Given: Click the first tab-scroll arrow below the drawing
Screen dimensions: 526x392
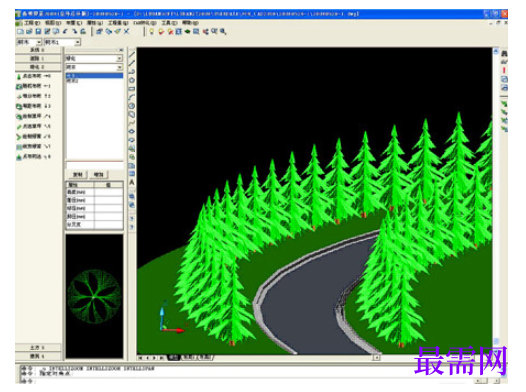Looking at the screenshot, I should tap(141, 358).
